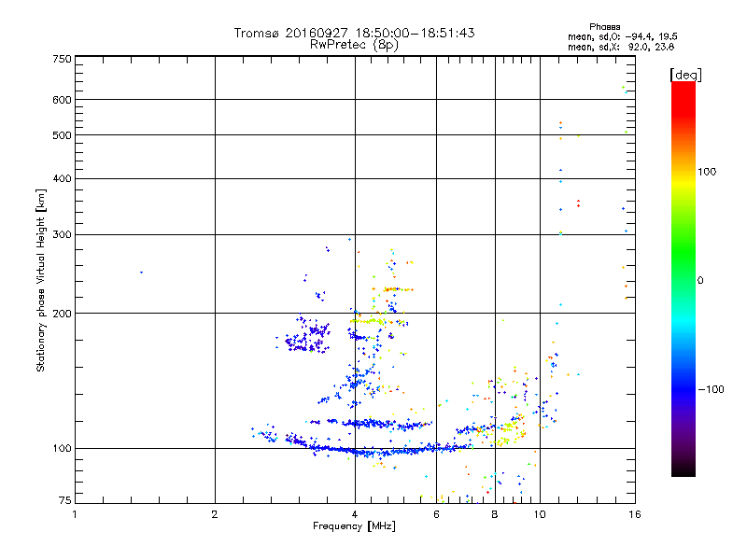
Task: Click the x-axis label '10'
Action: click(540, 514)
